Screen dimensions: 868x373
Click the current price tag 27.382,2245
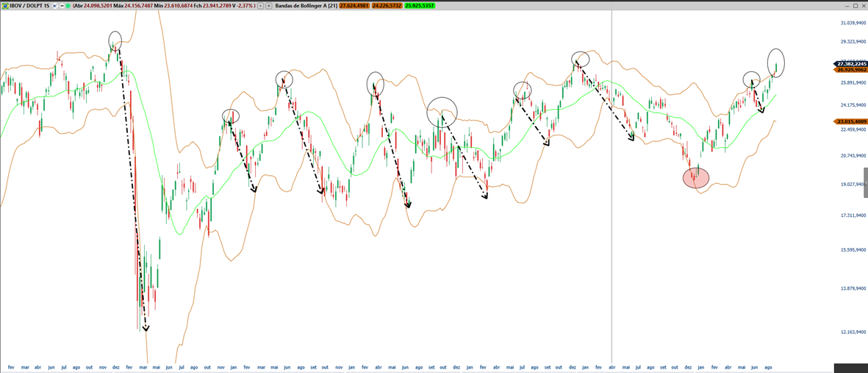851,64
